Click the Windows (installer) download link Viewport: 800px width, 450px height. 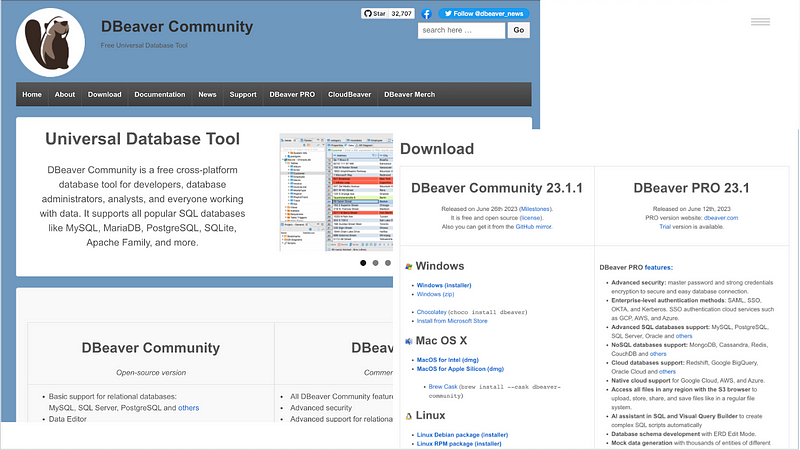(444, 285)
